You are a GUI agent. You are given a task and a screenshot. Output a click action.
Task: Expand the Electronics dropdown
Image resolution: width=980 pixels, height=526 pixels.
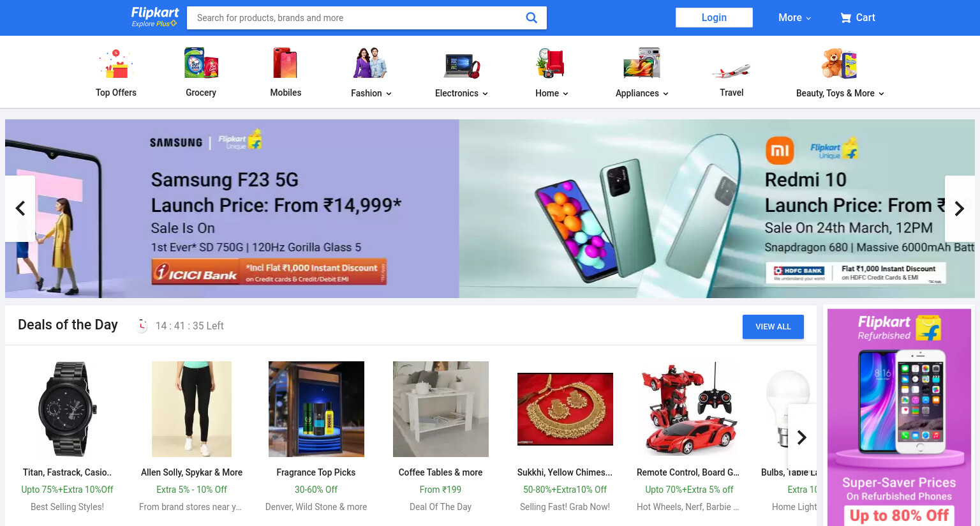pos(461,93)
